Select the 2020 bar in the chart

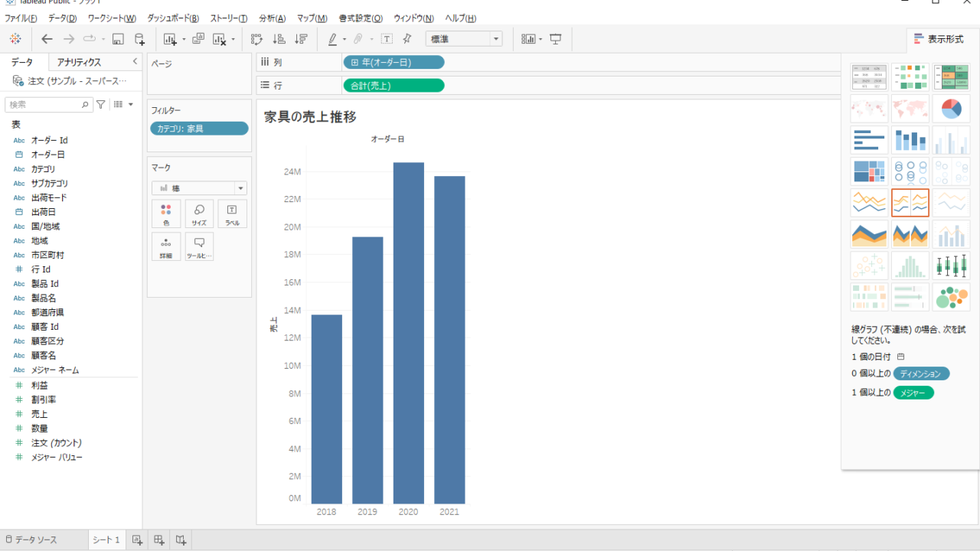point(408,332)
